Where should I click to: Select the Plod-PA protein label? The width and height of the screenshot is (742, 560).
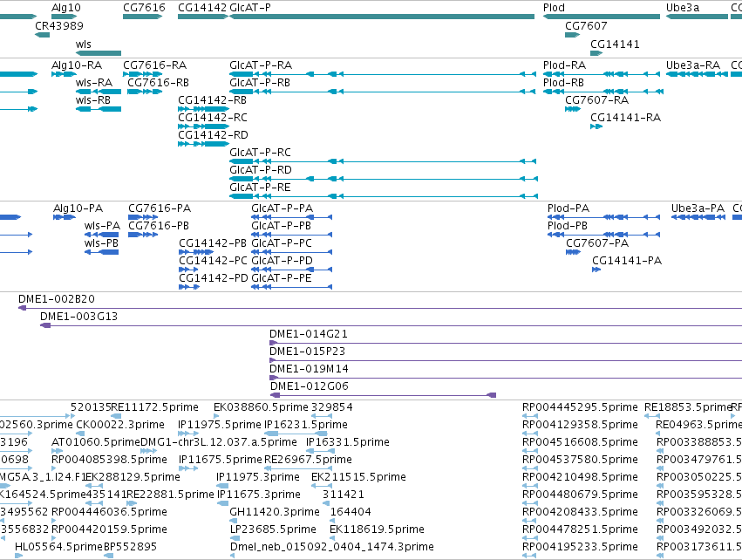pyautogui.click(x=568, y=208)
